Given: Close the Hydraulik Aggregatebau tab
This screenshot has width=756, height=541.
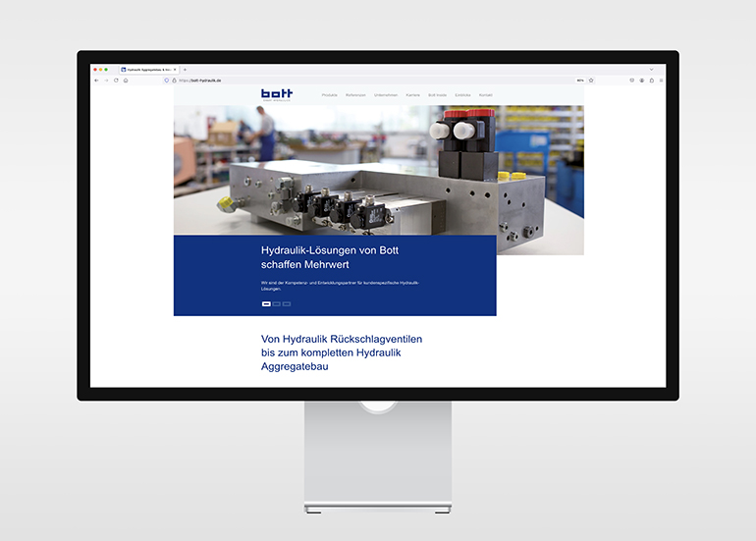Looking at the screenshot, I should pyautogui.click(x=175, y=70).
